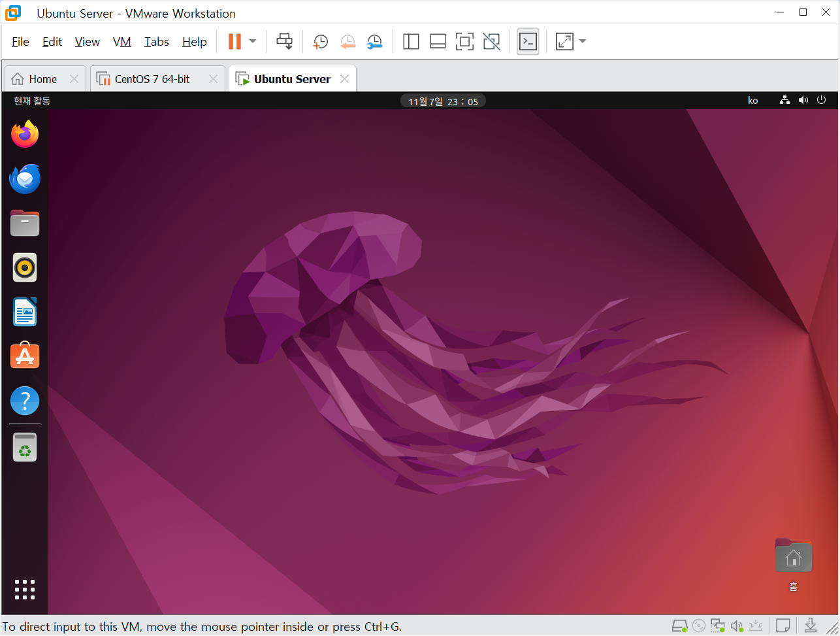Click the Pause VM toolbar button

coord(234,41)
